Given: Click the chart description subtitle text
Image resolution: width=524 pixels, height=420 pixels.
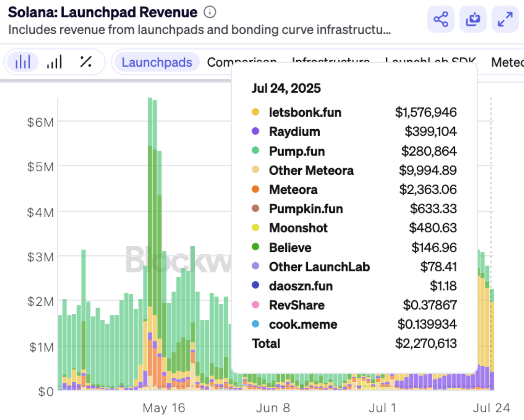Looking at the screenshot, I should coord(199,30).
